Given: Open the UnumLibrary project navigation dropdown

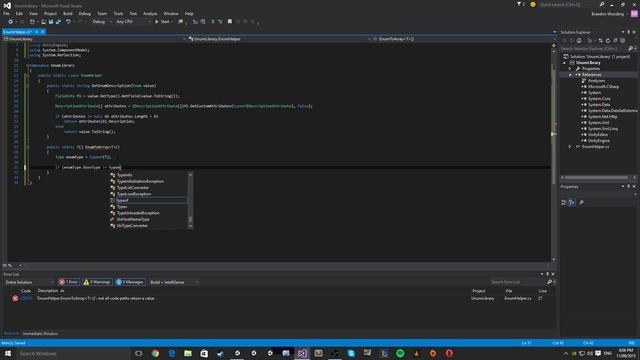Looking at the screenshot, I should pyautogui.click(x=94, y=39).
